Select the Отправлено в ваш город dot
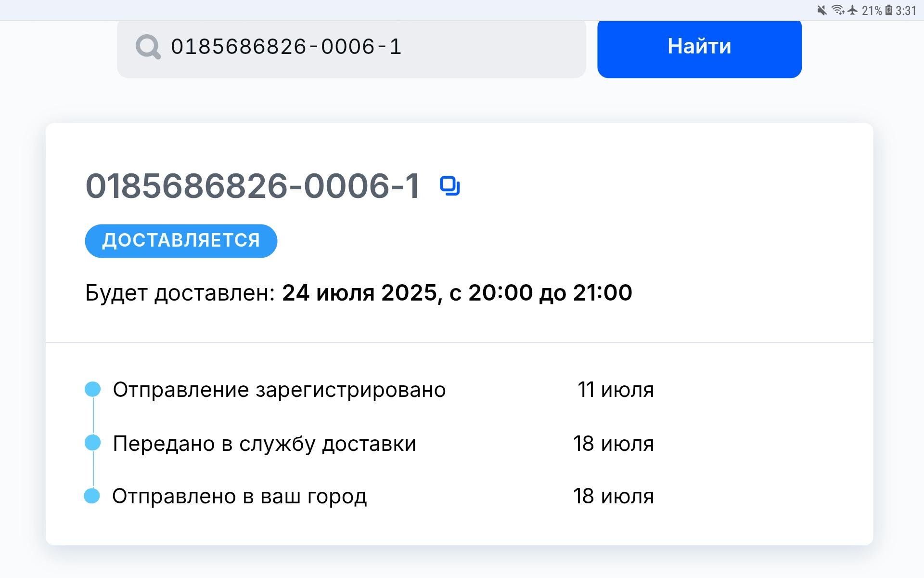This screenshot has height=578, width=924. coord(92,496)
